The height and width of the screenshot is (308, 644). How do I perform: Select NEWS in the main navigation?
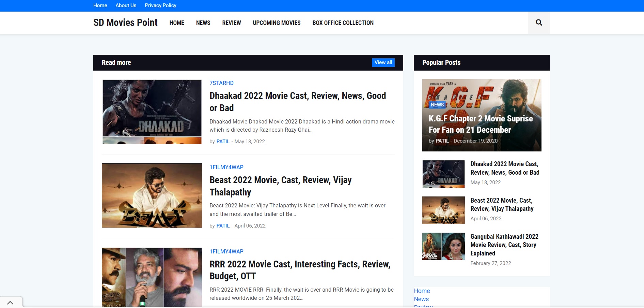(x=203, y=23)
